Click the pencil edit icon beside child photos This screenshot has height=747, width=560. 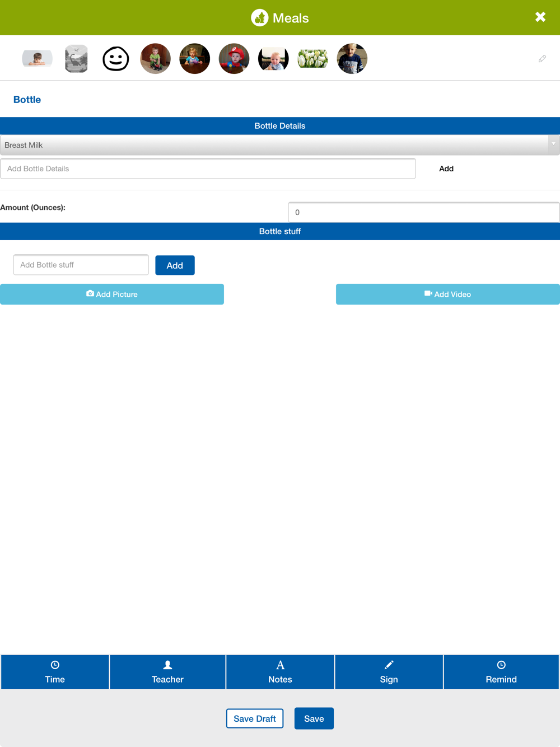click(542, 59)
